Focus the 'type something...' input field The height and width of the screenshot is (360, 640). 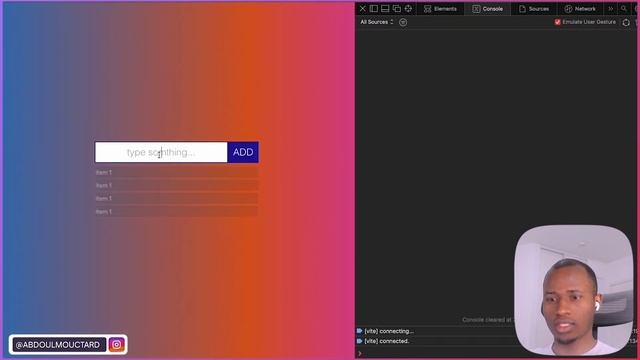161,152
